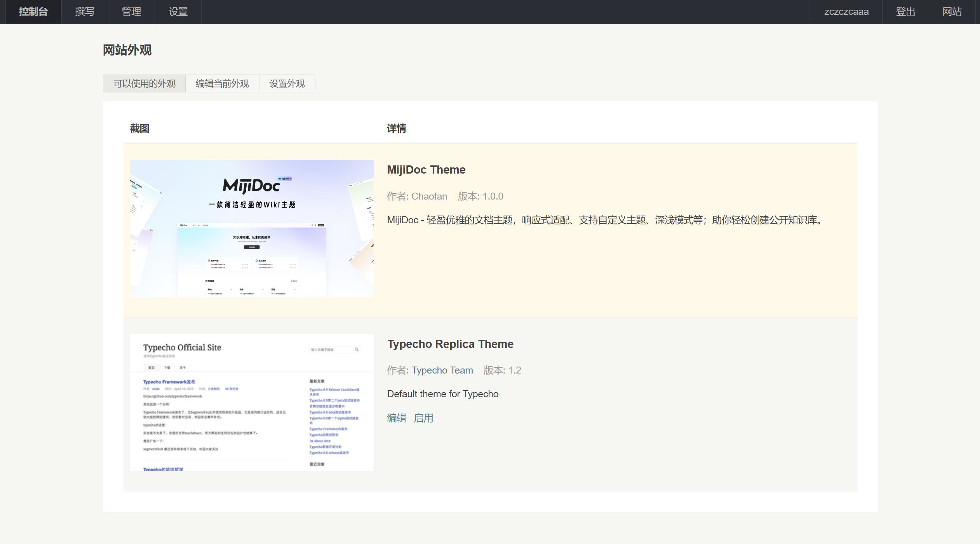Open the 控制台 dashboard menu

coord(33,12)
